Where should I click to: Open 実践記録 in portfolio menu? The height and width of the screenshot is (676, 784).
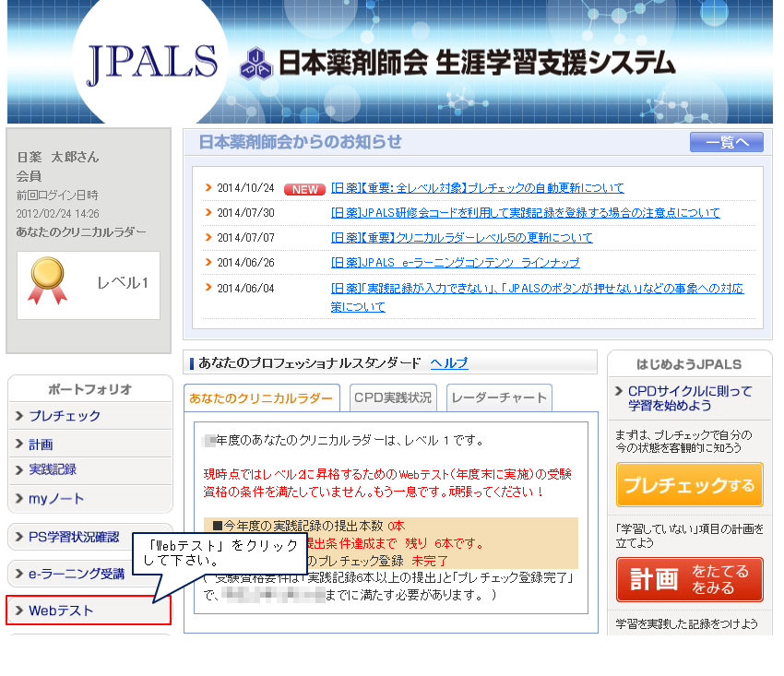pos(90,470)
